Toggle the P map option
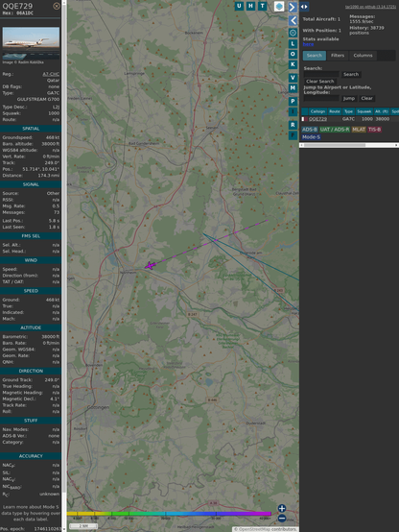Viewport: 399px width, 532px height. point(293,102)
